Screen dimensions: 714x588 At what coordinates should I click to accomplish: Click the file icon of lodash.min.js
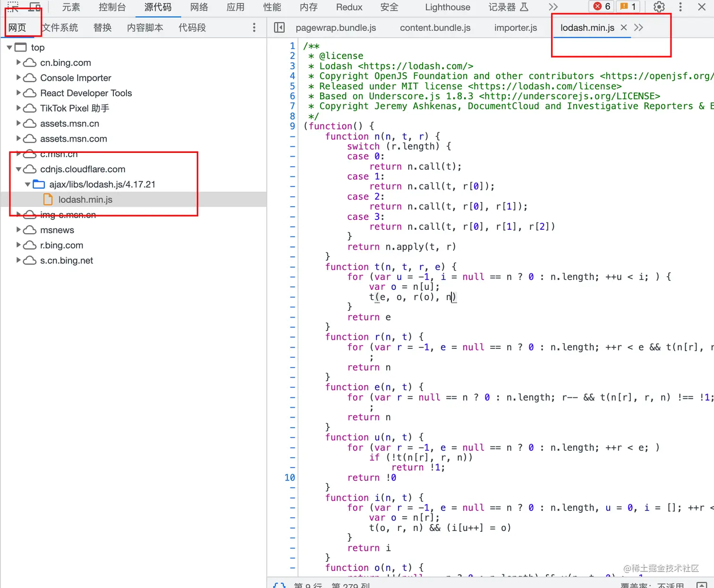click(x=48, y=199)
